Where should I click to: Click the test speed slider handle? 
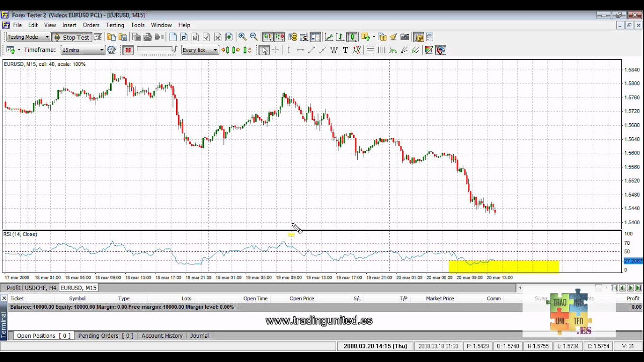point(174,49)
